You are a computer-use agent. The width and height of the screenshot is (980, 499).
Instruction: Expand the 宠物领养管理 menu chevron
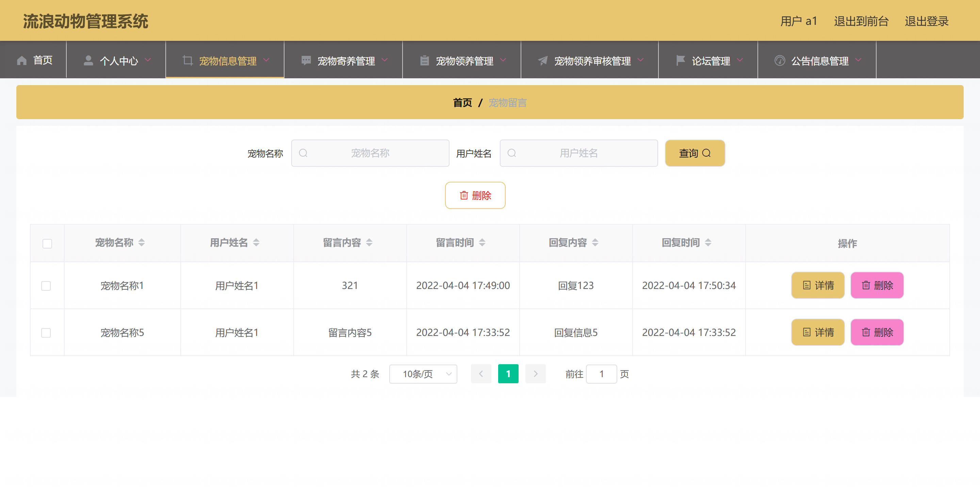pyautogui.click(x=503, y=60)
